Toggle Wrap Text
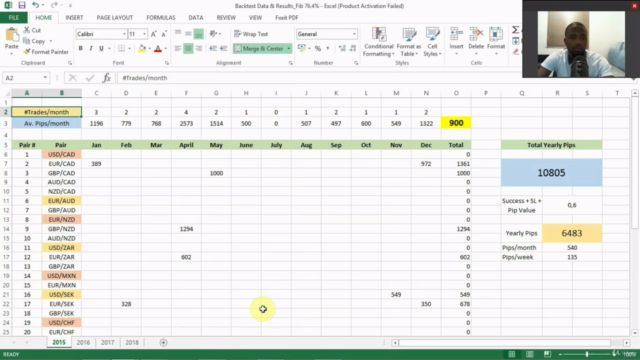Image resolution: width=640 pixels, height=360 pixels. tap(251, 34)
